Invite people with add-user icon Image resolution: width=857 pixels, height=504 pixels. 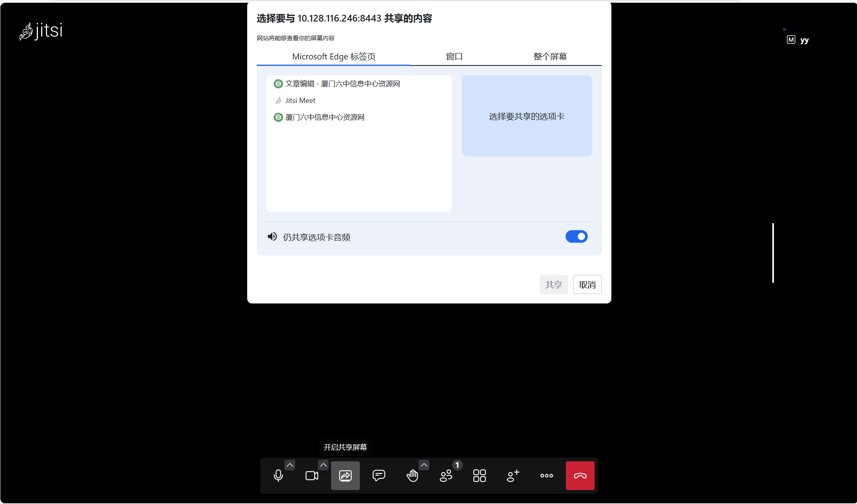(x=513, y=475)
